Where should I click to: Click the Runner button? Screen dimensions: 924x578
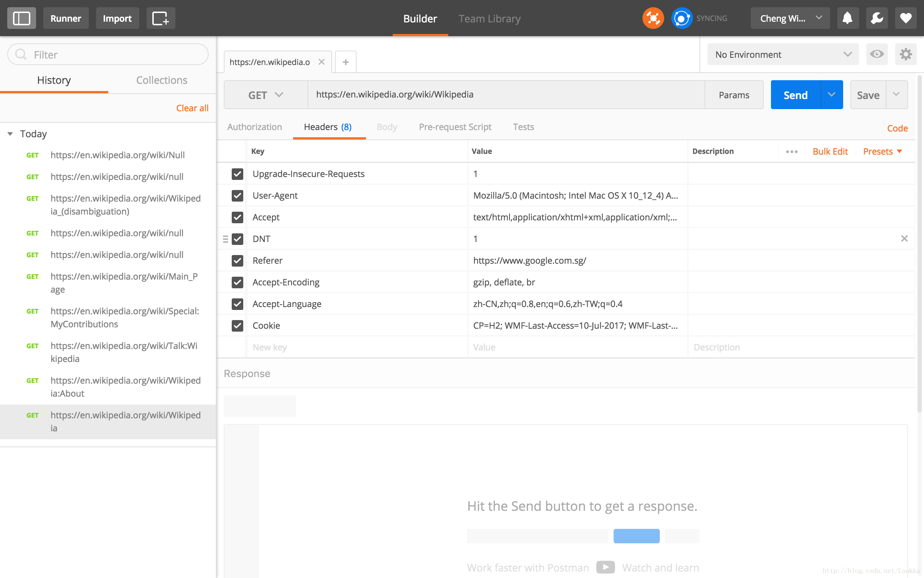click(66, 18)
